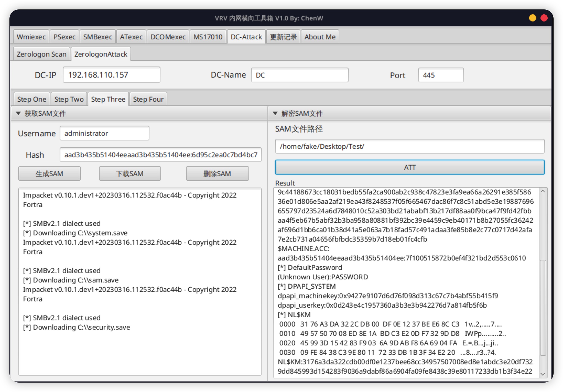Click the Result scrollbar up arrow
Screen dimensions: 563x392
pyautogui.click(x=543, y=192)
